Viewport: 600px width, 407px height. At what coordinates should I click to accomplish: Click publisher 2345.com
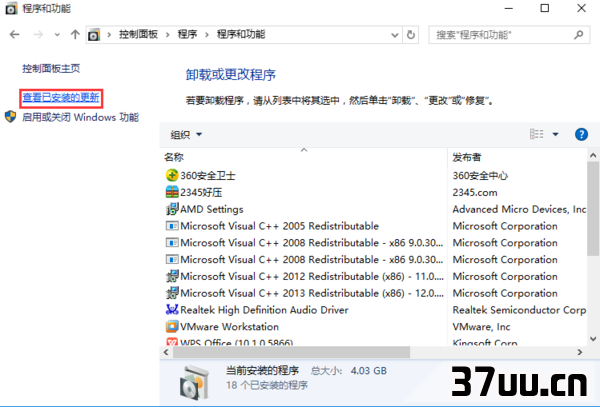[x=475, y=192]
